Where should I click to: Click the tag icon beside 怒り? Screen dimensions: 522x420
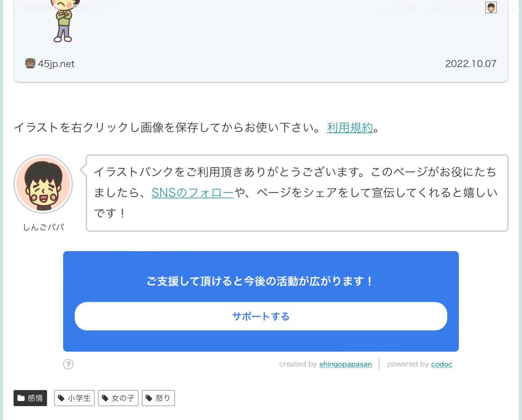[x=148, y=398]
